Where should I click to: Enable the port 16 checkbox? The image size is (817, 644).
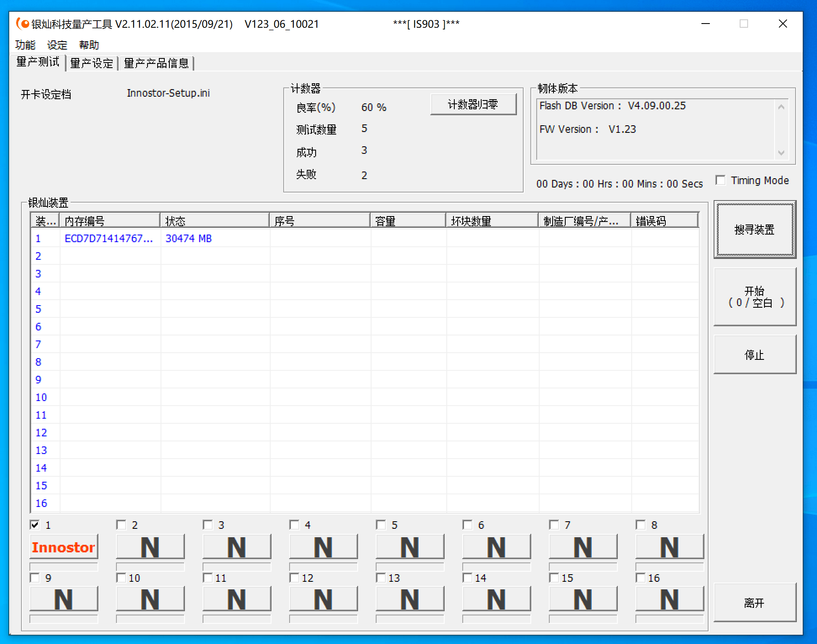641,578
